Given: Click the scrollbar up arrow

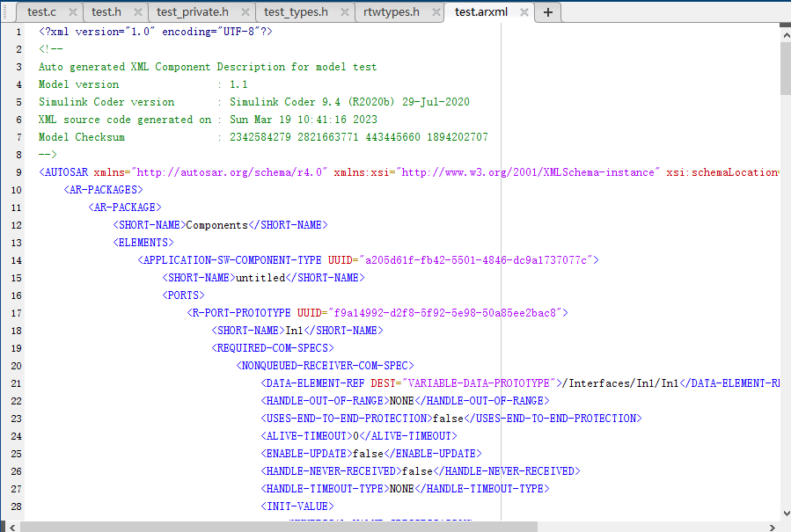Looking at the screenshot, I should point(785,34).
